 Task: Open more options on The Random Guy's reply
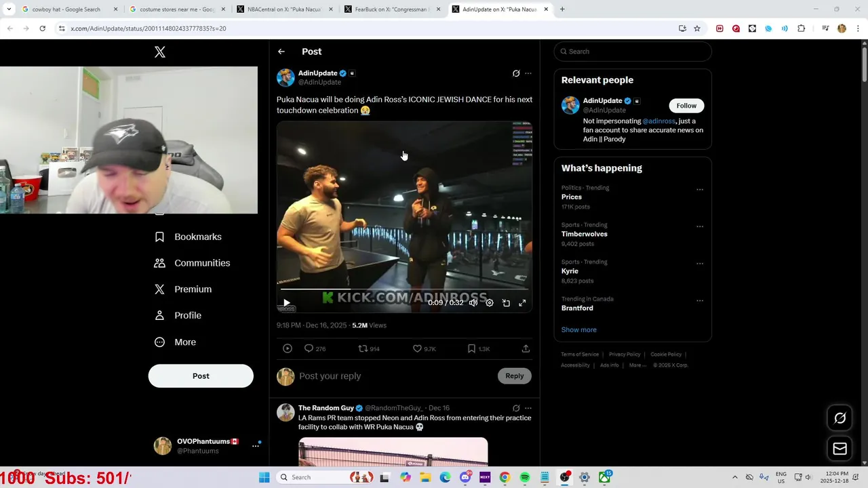point(528,408)
